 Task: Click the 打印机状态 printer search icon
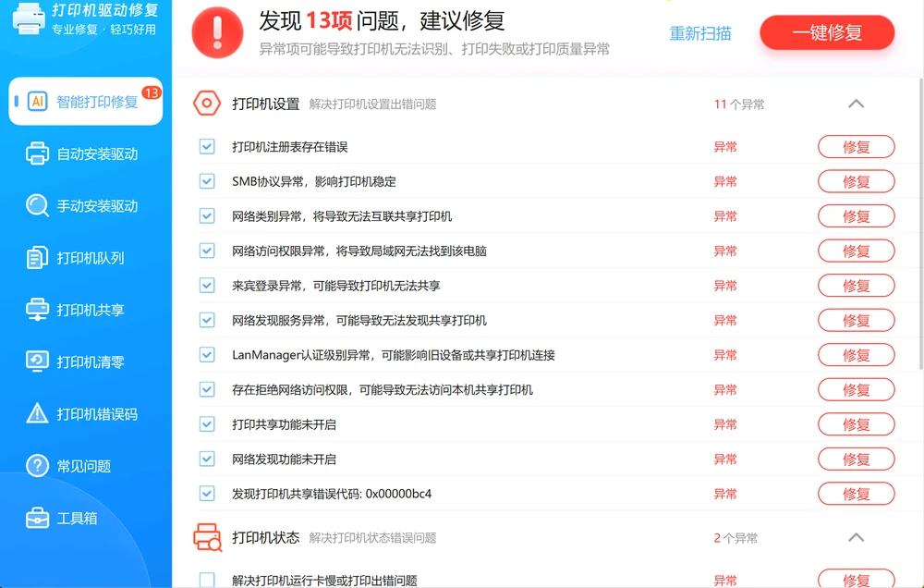[207, 537]
